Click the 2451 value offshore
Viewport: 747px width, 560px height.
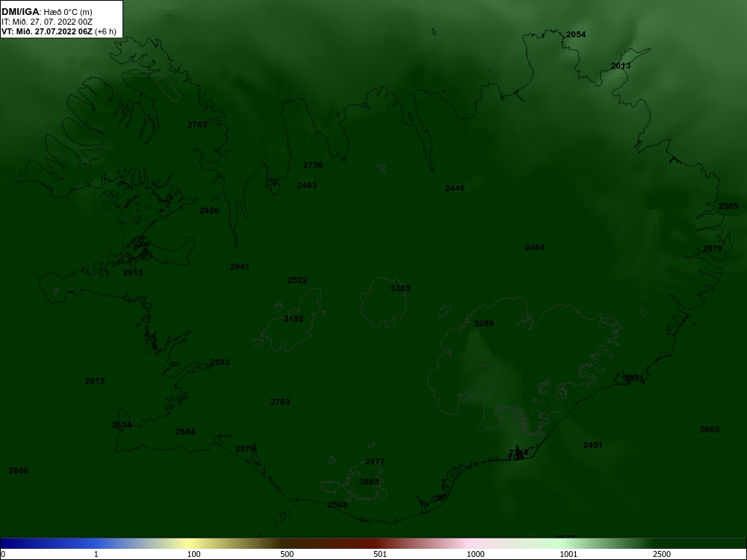(x=593, y=445)
